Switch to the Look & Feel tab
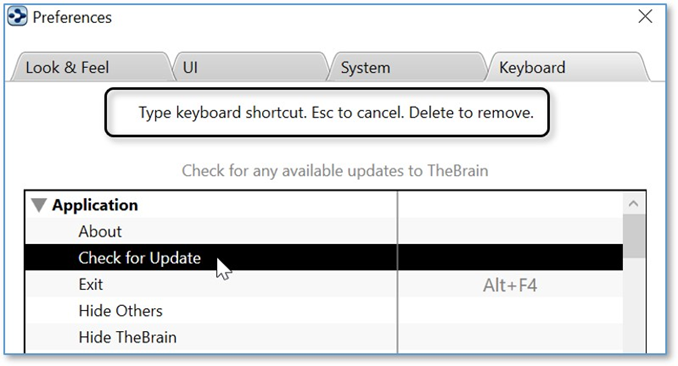678x366 pixels. click(x=67, y=67)
